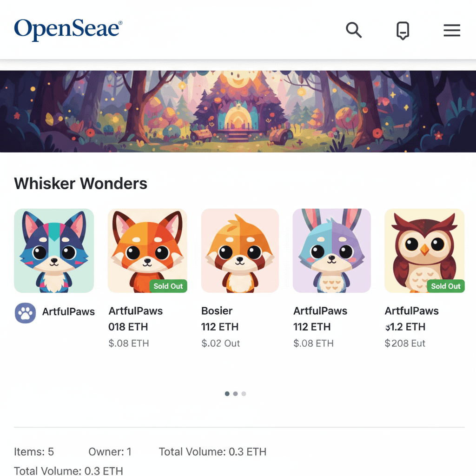Click the ArtfulPaws paw avatar icon
This screenshot has height=476, width=476.
[x=25, y=313]
